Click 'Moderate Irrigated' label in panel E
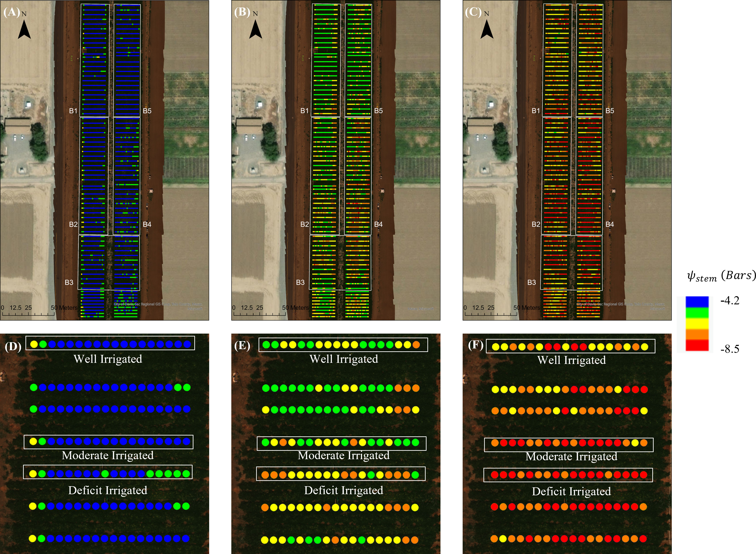This screenshot has width=756, height=554. (x=344, y=455)
